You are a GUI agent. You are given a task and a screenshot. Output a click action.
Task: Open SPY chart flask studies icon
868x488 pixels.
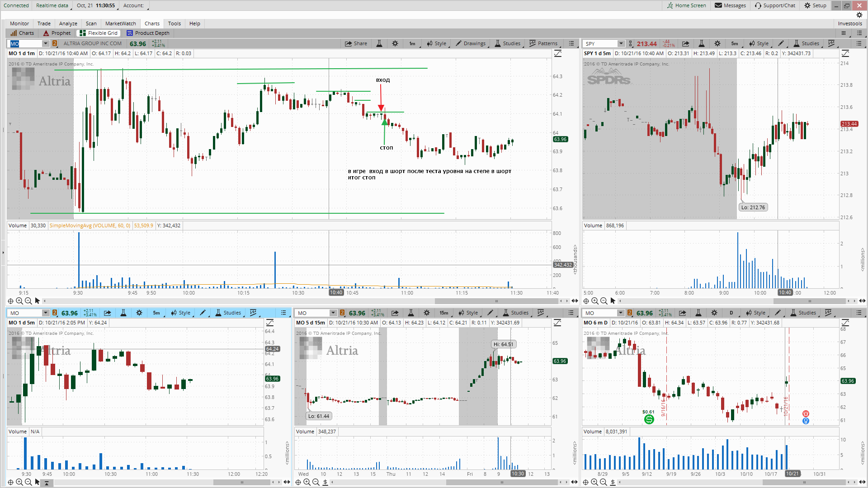(701, 43)
